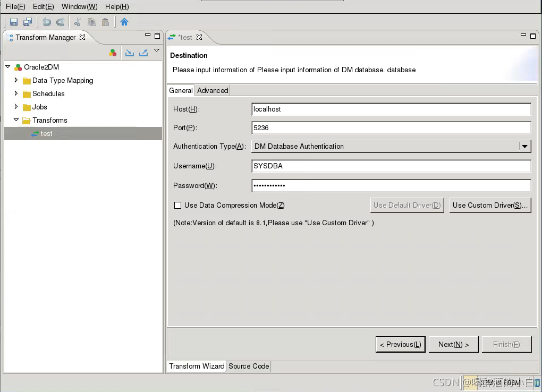The height and width of the screenshot is (392, 542).
Task: Click the export icon in Transform Manager
Action: pos(143,53)
